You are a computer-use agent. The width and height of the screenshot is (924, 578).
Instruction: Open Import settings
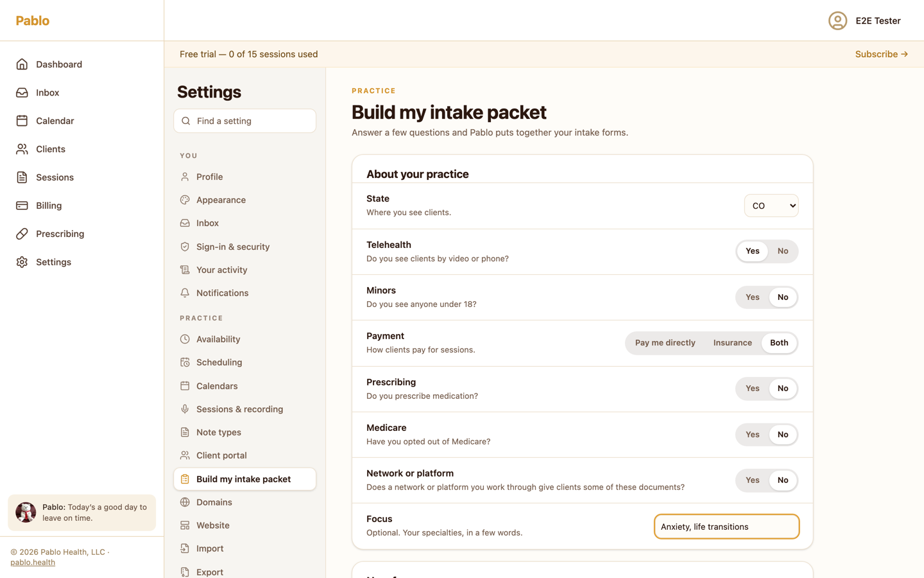coord(244,548)
